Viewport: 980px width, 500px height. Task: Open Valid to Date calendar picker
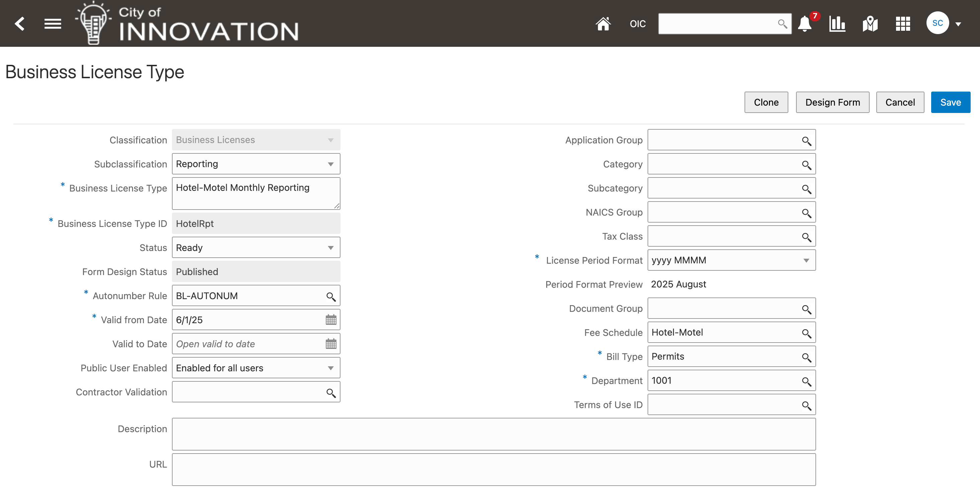click(330, 344)
